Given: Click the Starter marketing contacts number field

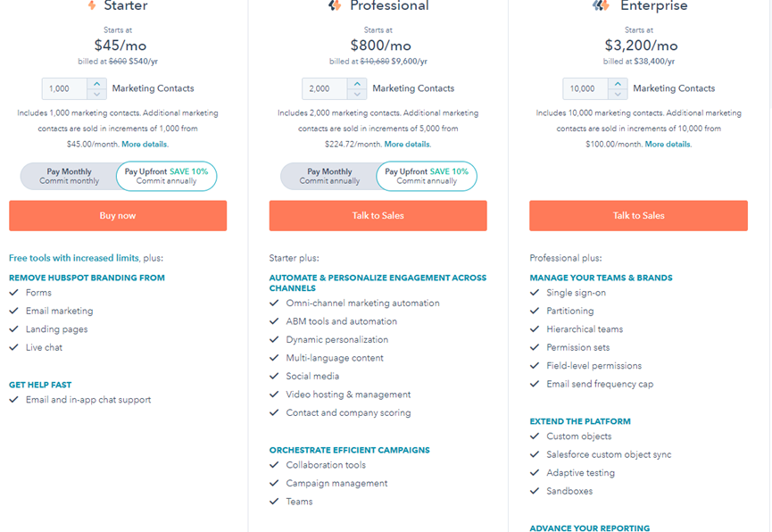Looking at the screenshot, I should (64, 88).
